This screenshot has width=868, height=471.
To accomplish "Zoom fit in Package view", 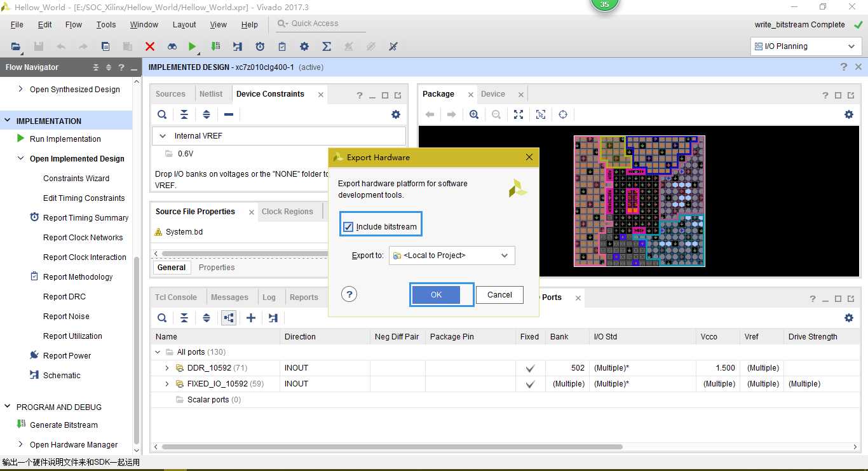I will (519, 114).
